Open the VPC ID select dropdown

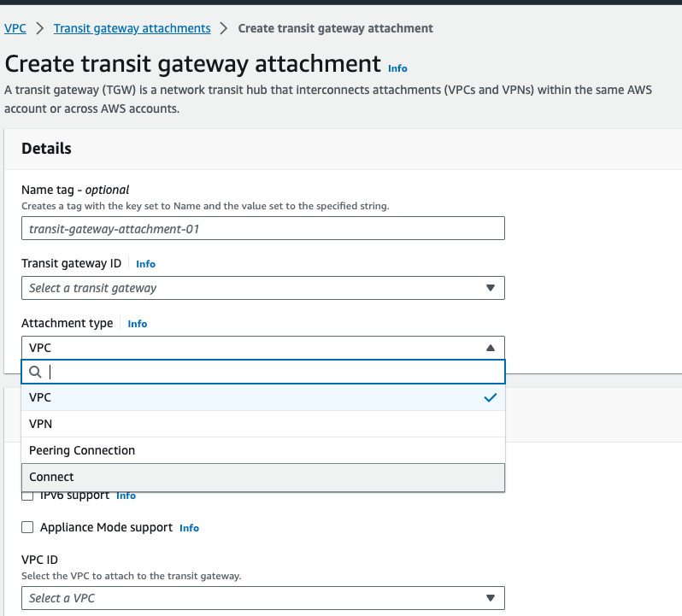[x=262, y=598]
